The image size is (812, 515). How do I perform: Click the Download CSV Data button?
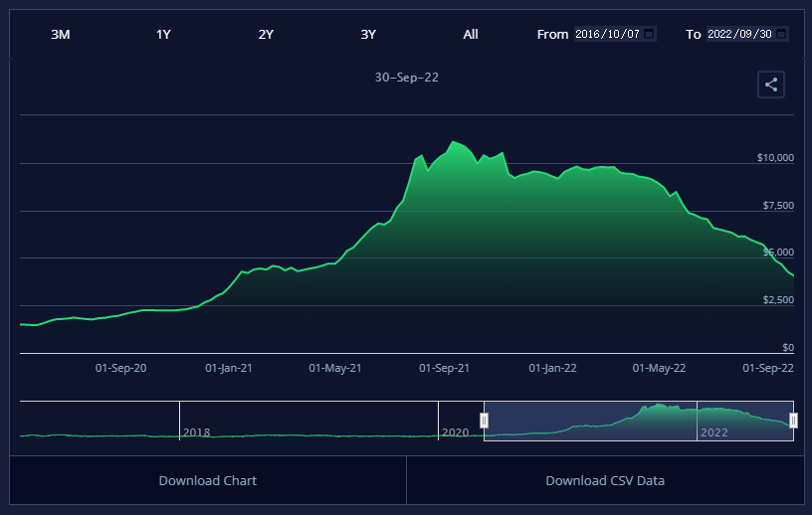(605, 480)
